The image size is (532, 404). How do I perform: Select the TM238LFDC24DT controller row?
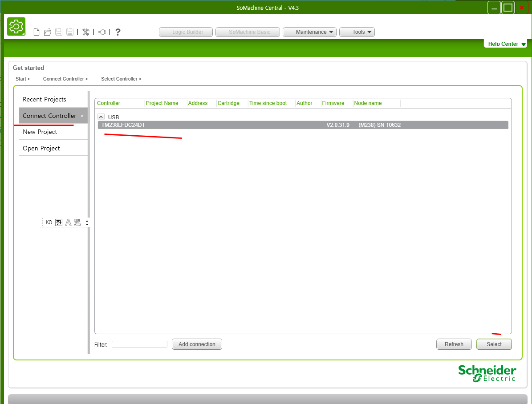[303, 125]
